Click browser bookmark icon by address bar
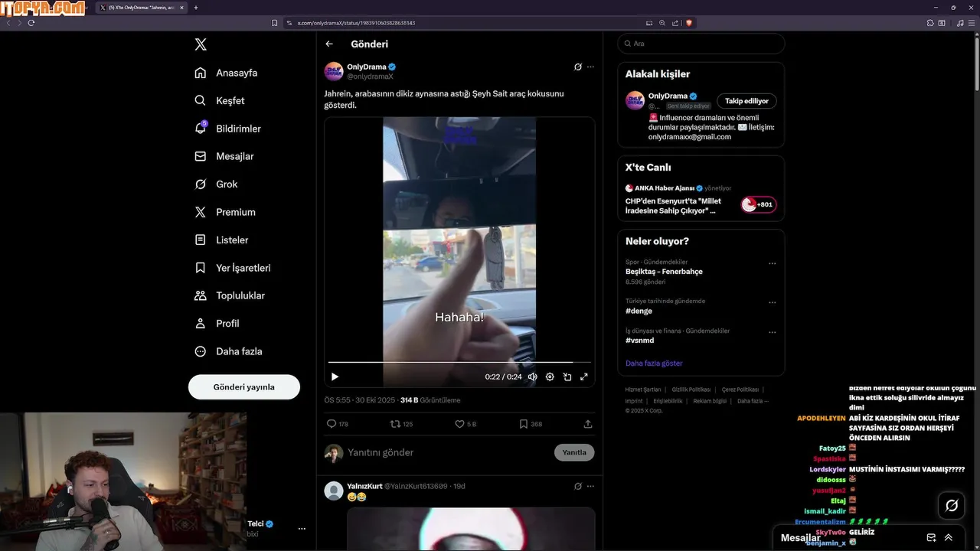This screenshot has height=551, width=980. tap(275, 23)
